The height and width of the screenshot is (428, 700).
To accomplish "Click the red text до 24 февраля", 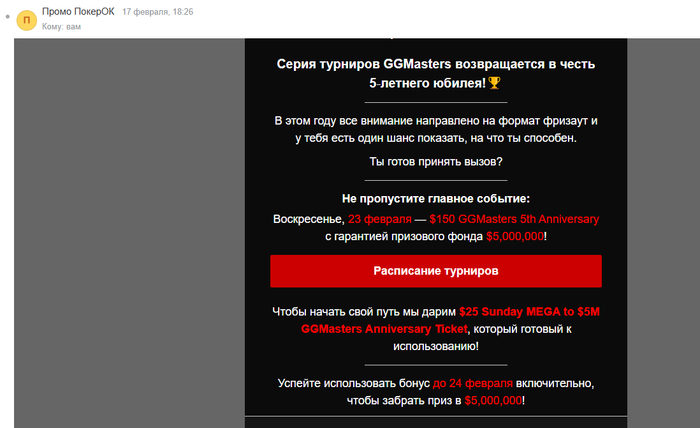I will [x=473, y=383].
